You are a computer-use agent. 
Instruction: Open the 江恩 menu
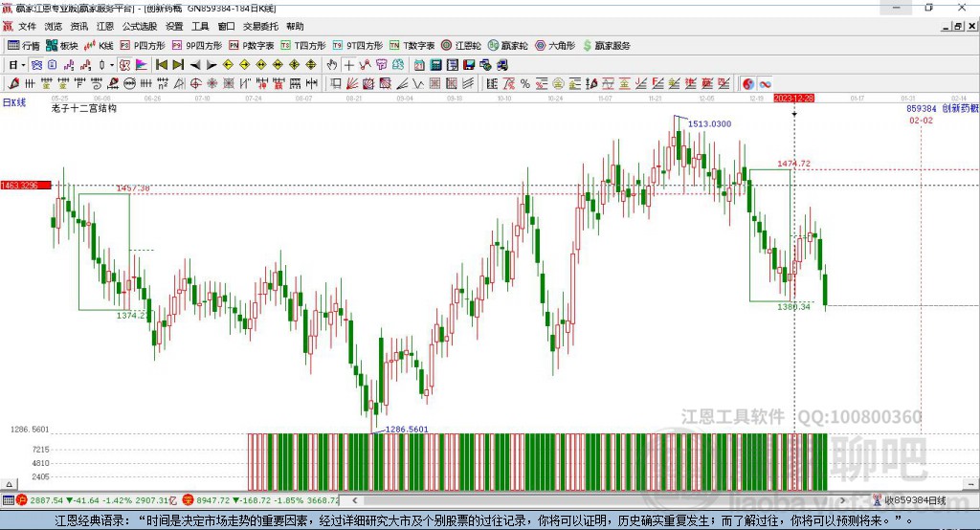[x=104, y=27]
